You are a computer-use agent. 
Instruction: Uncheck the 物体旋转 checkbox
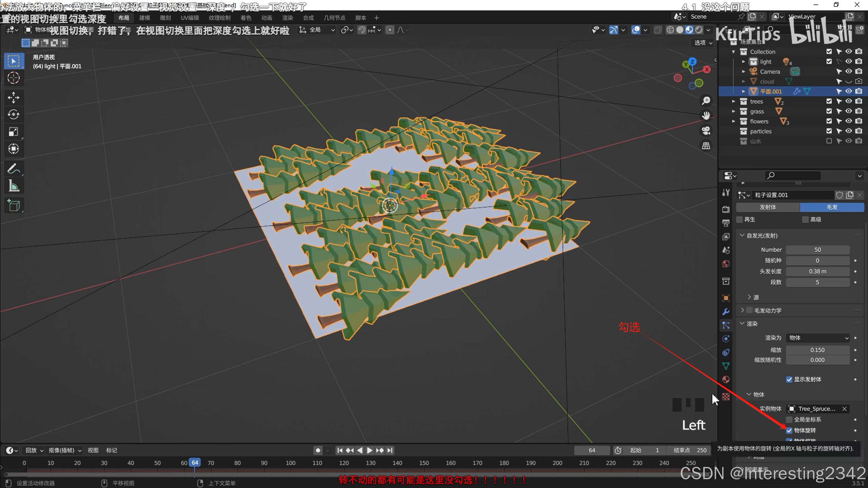pos(789,430)
